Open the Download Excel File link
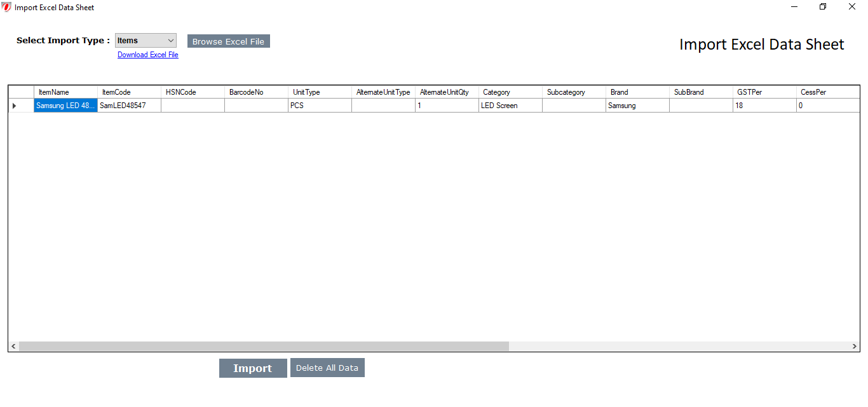The height and width of the screenshot is (407, 868). pos(148,55)
